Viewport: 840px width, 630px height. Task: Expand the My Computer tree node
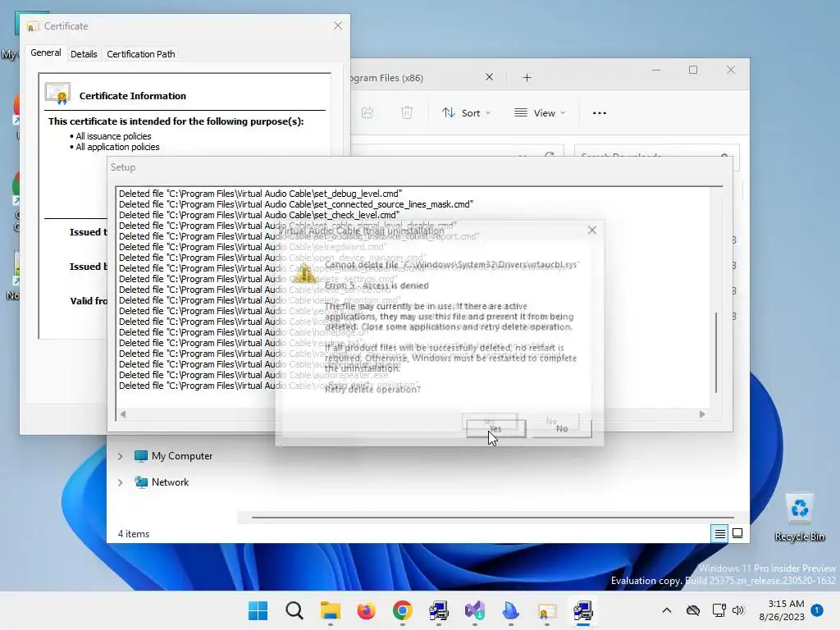pyautogui.click(x=120, y=456)
